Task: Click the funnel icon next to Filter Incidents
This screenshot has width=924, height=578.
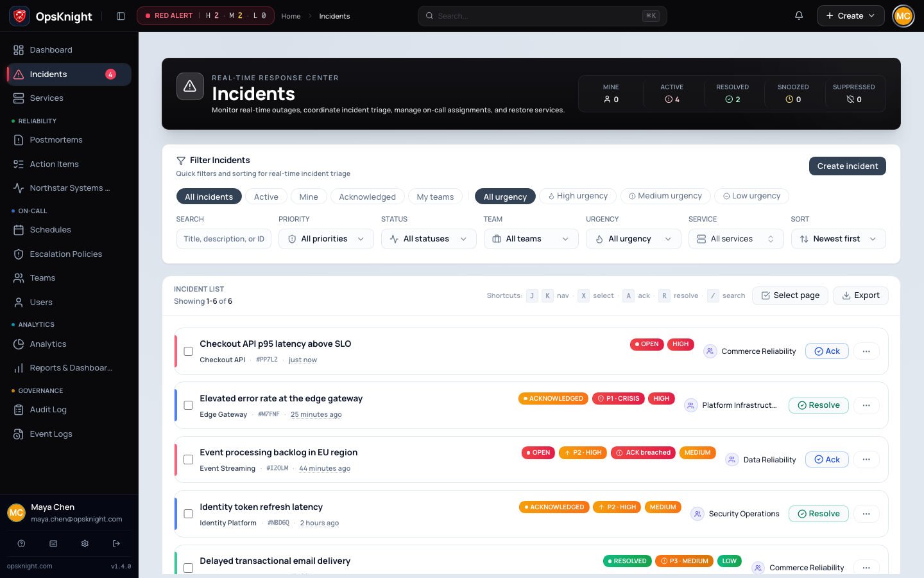Action: pyautogui.click(x=181, y=161)
